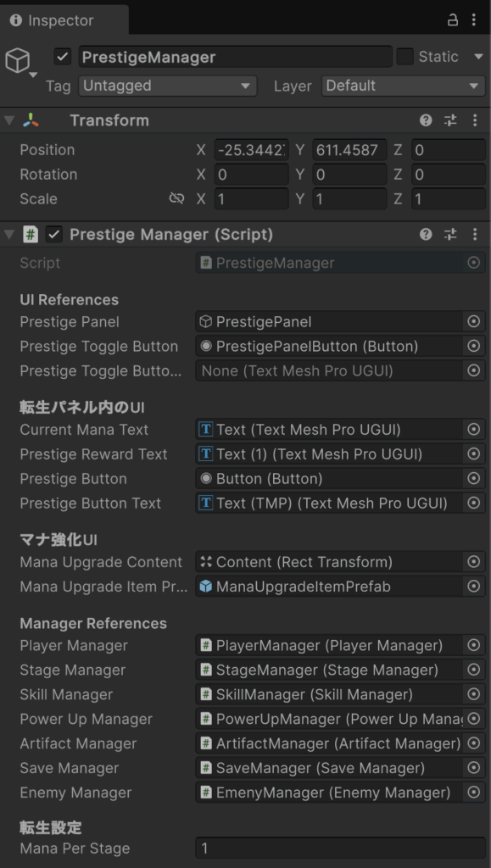Screen dimensions: 491x868
Task: Open the Transform component help icon
Action: click(x=426, y=120)
